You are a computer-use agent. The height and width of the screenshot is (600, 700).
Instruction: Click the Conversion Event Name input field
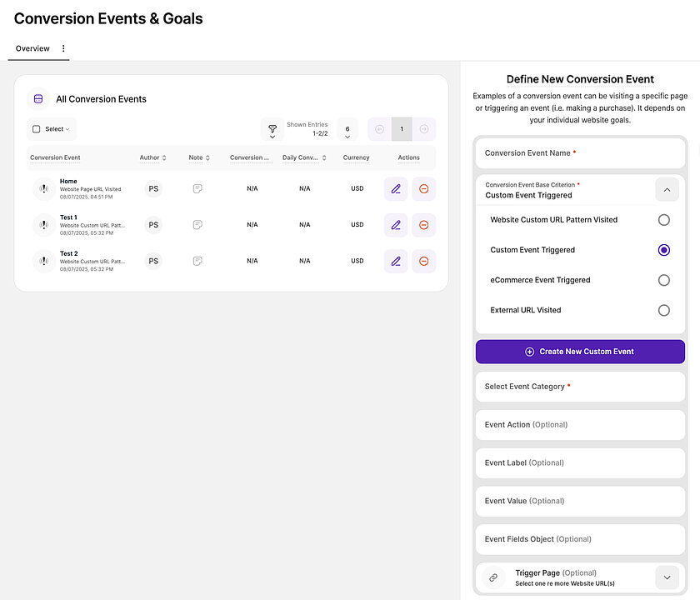coord(580,152)
